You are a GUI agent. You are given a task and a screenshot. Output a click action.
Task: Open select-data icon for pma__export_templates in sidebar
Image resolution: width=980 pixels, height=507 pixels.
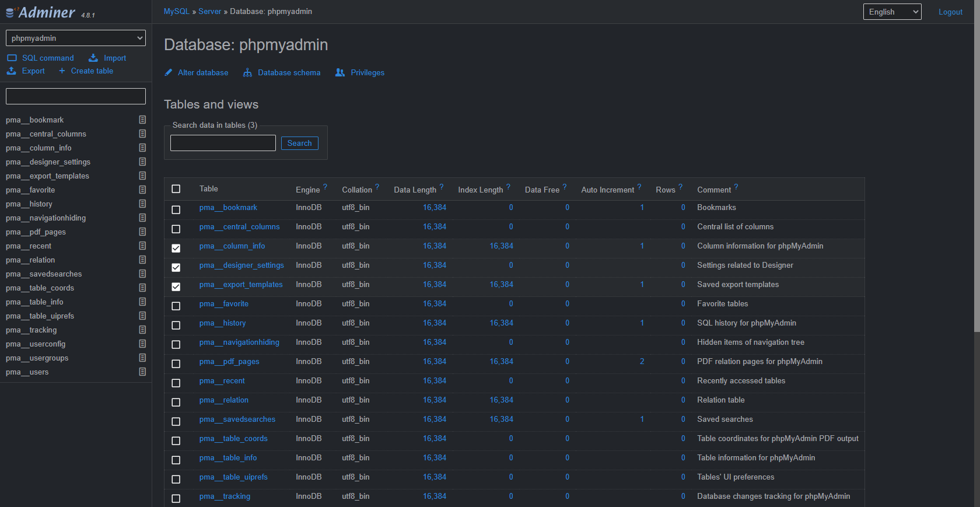click(x=142, y=176)
